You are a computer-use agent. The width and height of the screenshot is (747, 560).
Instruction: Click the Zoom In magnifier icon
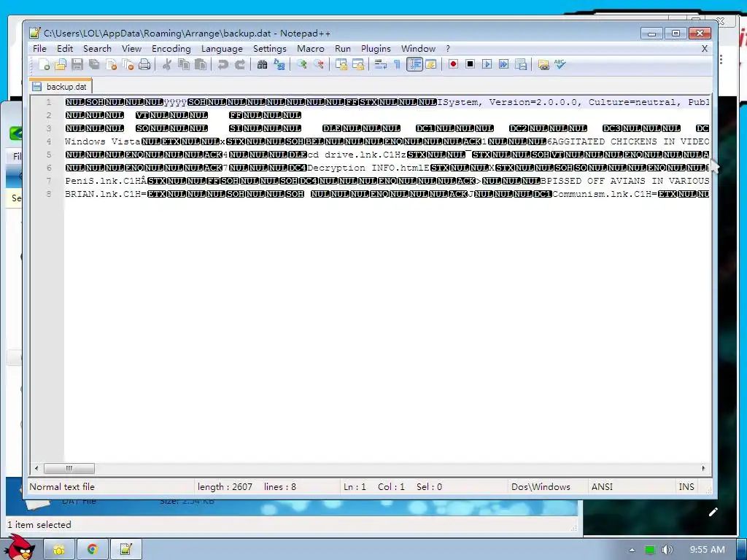301,64
